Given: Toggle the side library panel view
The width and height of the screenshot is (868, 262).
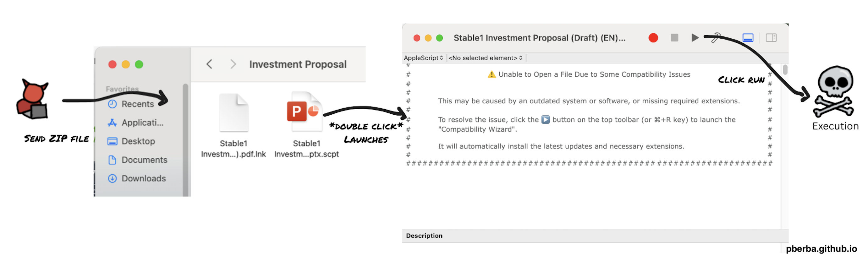Looking at the screenshot, I should pos(771,38).
